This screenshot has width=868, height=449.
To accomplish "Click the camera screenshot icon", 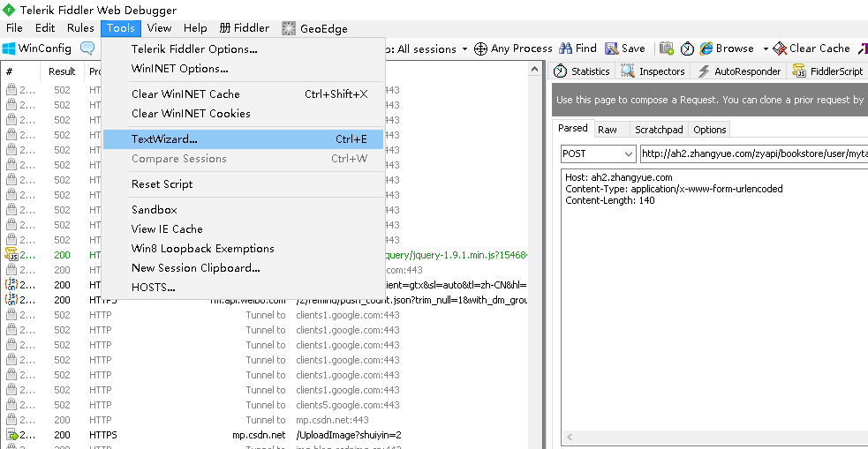I will click(667, 49).
